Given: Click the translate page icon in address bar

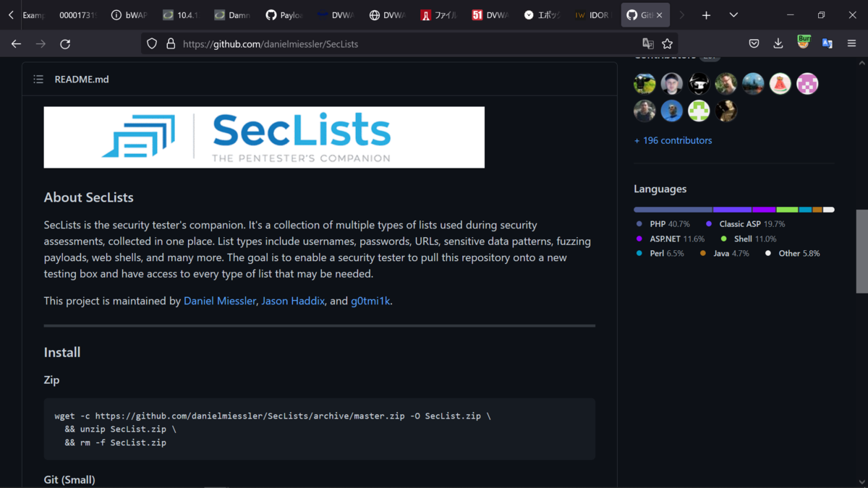Looking at the screenshot, I should [x=648, y=44].
